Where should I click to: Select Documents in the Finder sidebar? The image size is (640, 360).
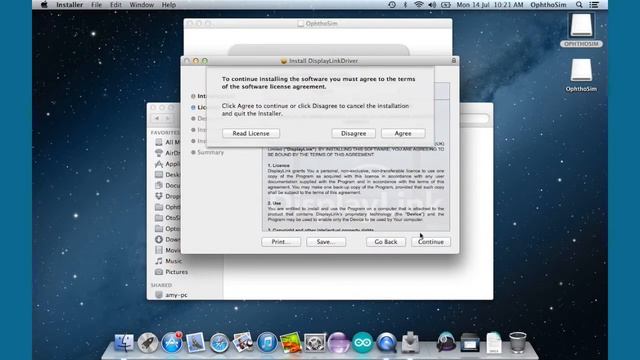tap(167, 185)
